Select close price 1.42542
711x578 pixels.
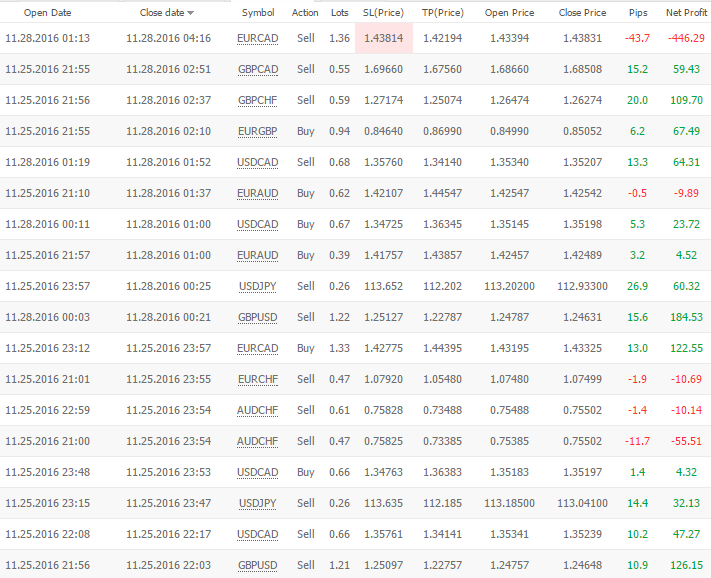[582, 193]
